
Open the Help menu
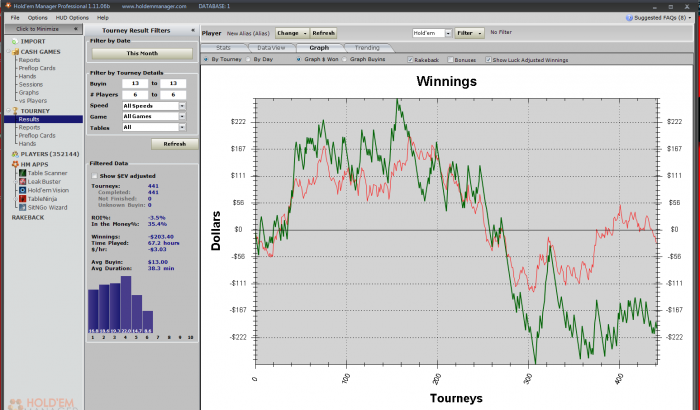(x=103, y=18)
